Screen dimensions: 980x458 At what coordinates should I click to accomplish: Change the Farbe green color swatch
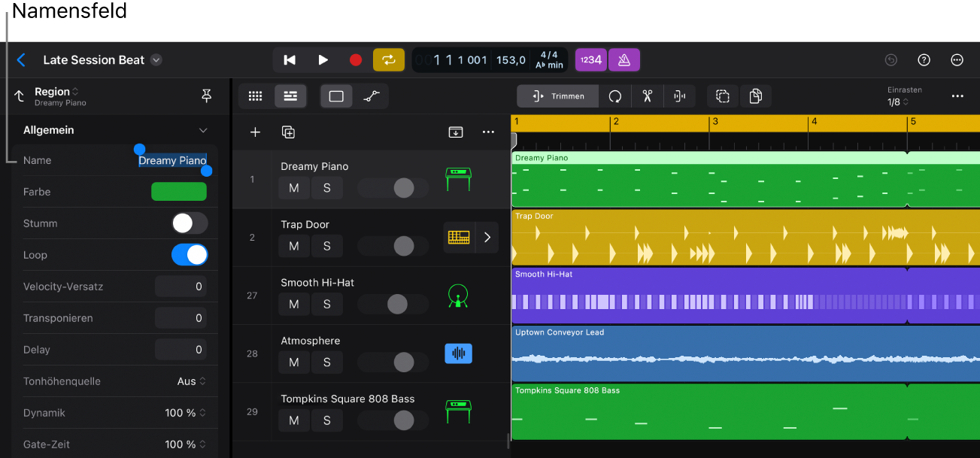pos(179,192)
